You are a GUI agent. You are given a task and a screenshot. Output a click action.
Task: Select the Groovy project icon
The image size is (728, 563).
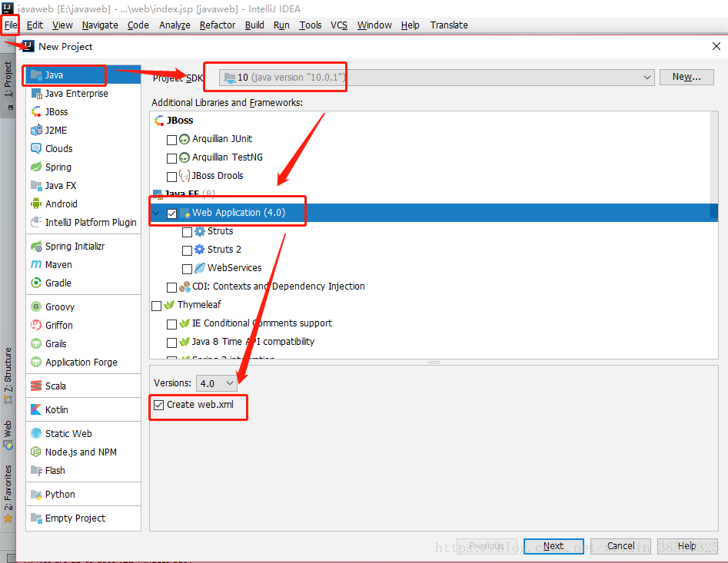pyautogui.click(x=36, y=307)
